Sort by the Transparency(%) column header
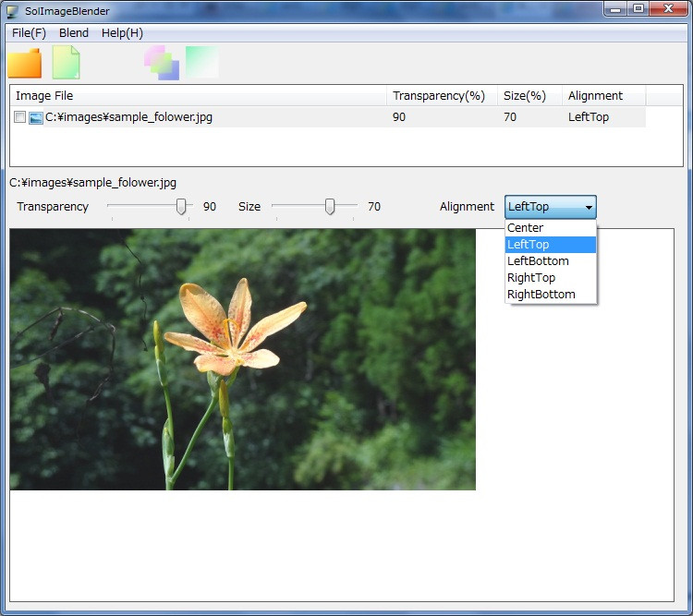Screen dimensions: 693x616 [x=442, y=96]
